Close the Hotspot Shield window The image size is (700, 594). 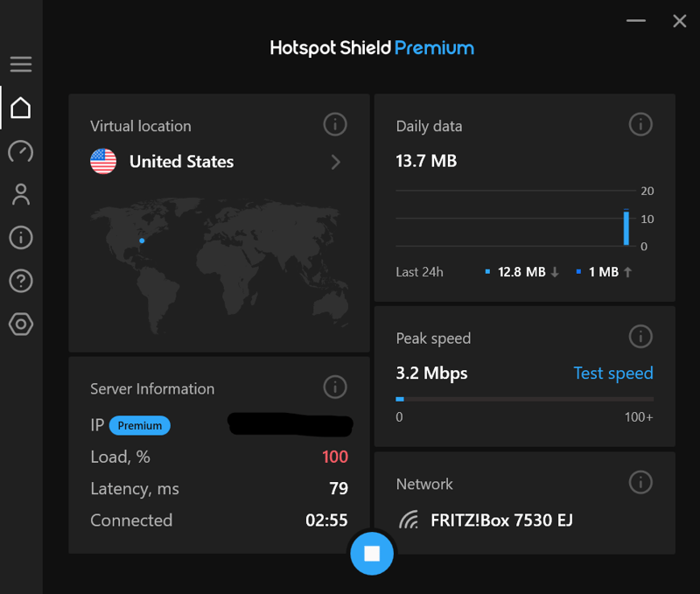[680, 20]
